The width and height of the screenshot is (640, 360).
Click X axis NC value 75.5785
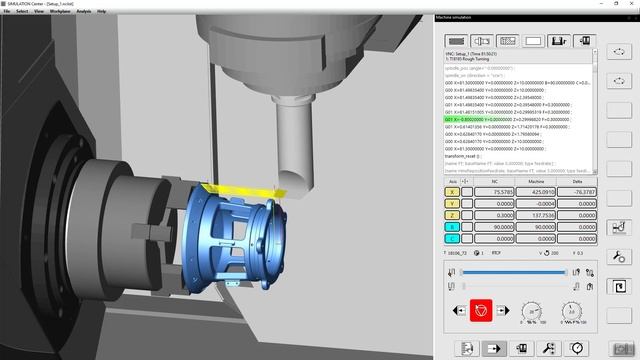(x=494, y=192)
